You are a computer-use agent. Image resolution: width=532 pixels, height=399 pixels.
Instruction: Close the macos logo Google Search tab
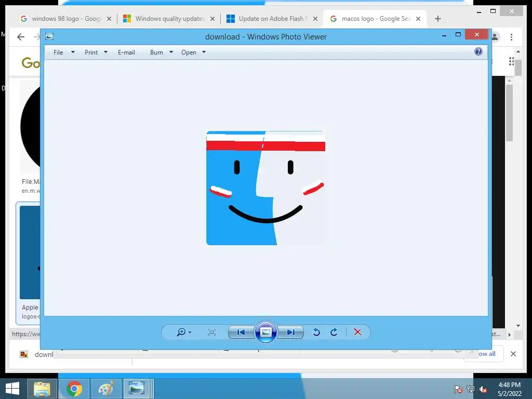[418, 19]
